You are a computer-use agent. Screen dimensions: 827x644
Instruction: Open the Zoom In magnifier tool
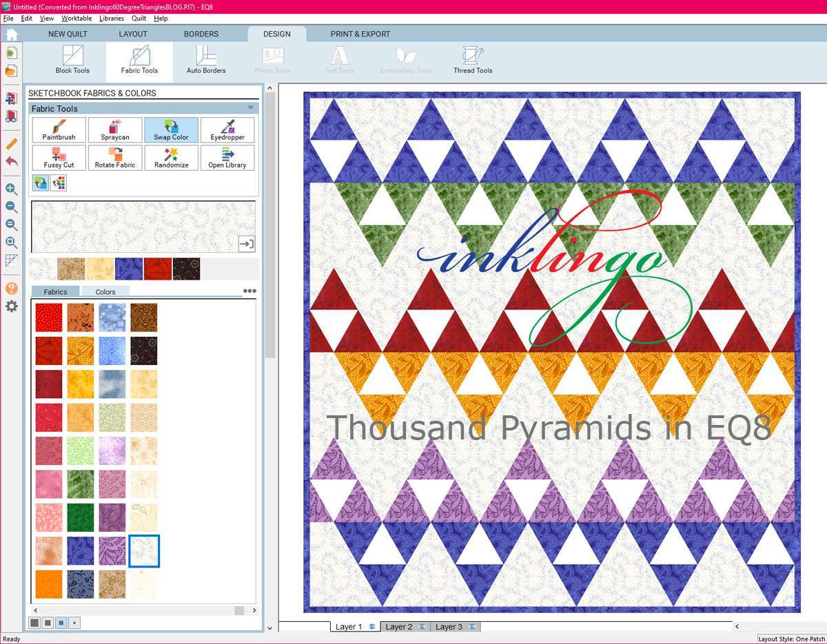(10, 189)
